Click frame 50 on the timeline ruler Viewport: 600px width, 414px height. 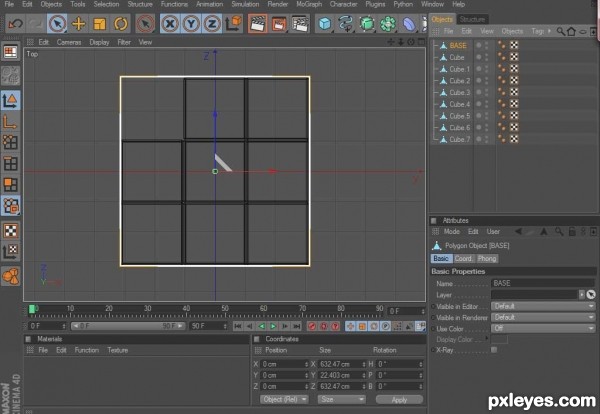(225, 311)
